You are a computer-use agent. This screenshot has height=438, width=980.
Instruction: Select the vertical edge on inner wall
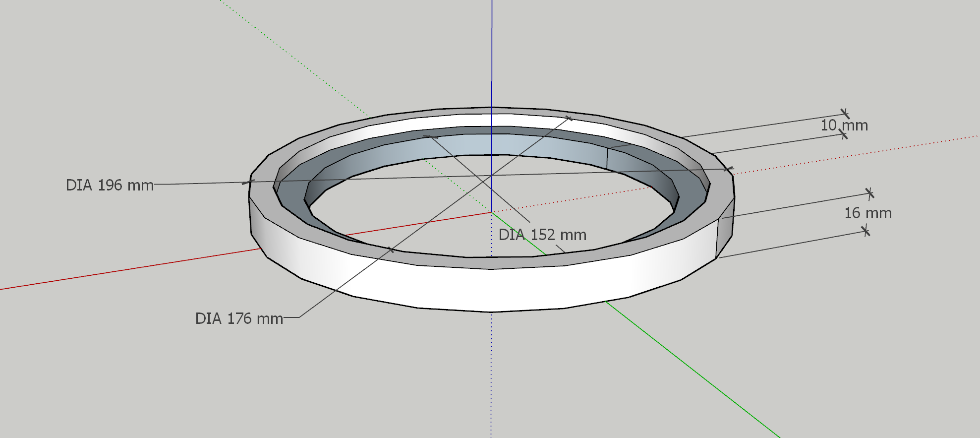607,159
